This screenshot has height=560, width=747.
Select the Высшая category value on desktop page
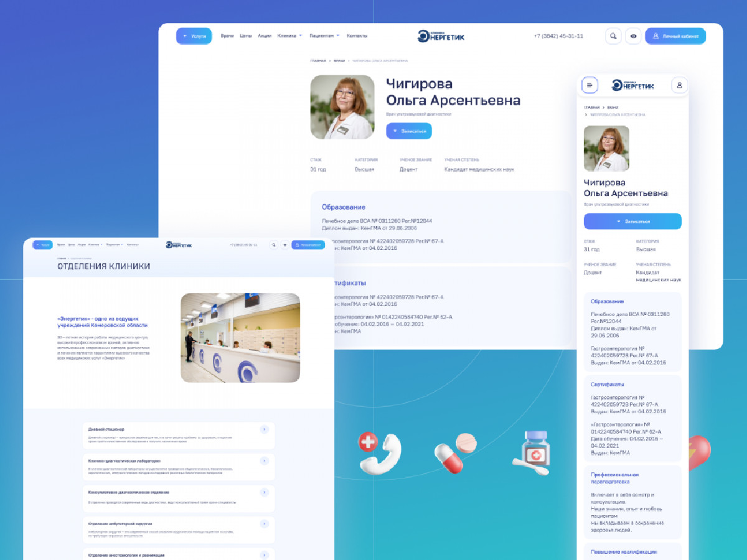click(365, 169)
